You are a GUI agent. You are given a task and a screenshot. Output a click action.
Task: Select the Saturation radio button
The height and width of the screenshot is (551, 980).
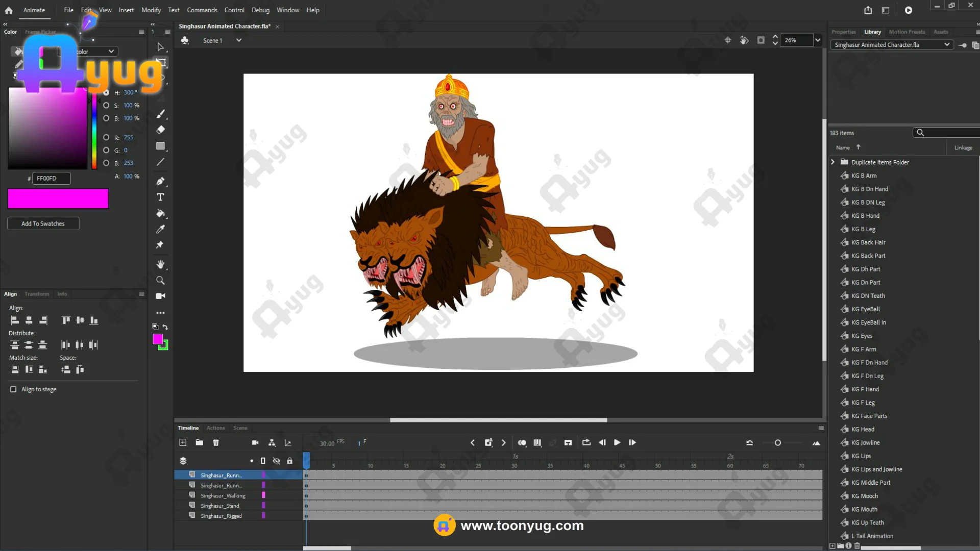[x=106, y=105]
